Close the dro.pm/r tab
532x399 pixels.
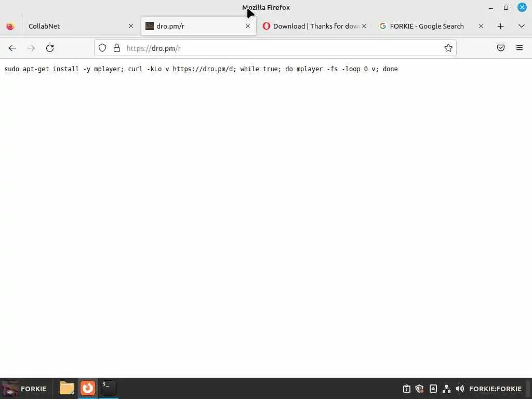click(x=248, y=26)
